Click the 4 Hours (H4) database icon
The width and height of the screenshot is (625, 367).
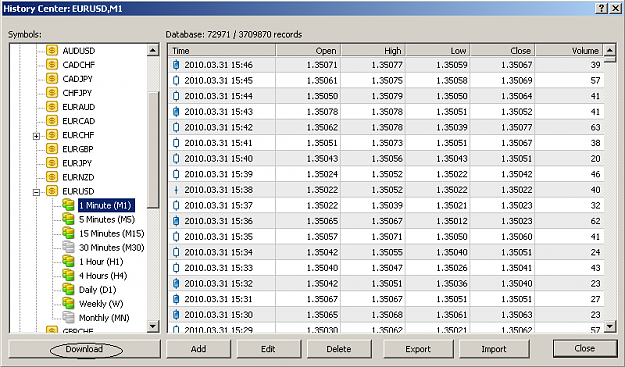(68, 275)
